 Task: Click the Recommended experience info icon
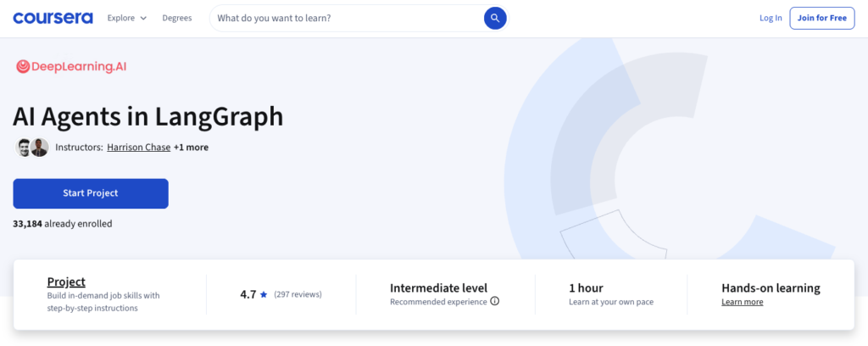pyautogui.click(x=495, y=302)
